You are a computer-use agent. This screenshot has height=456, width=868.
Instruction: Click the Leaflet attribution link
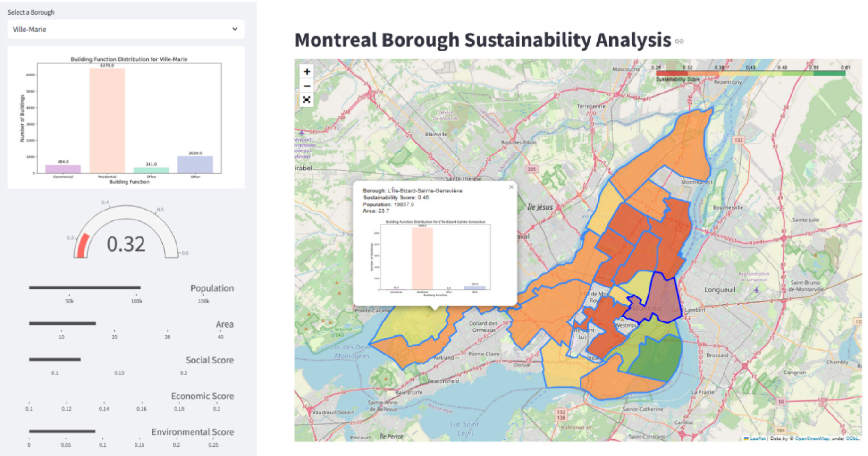pos(757,439)
